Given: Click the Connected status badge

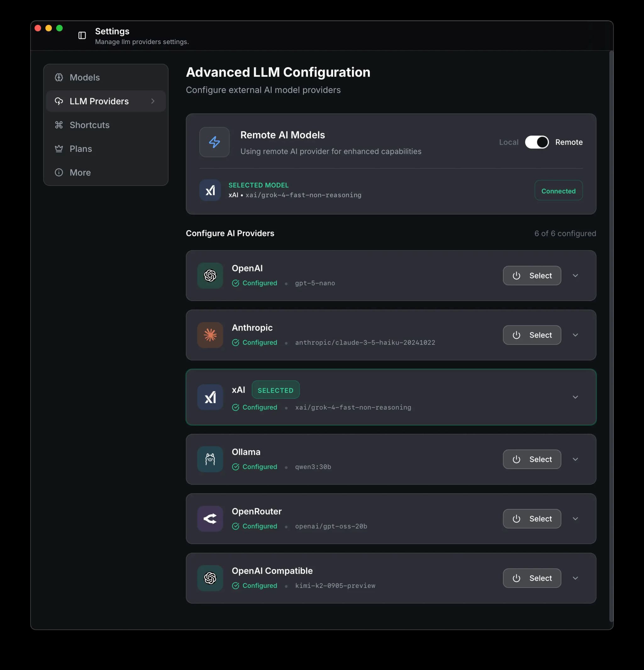Looking at the screenshot, I should 558,191.
